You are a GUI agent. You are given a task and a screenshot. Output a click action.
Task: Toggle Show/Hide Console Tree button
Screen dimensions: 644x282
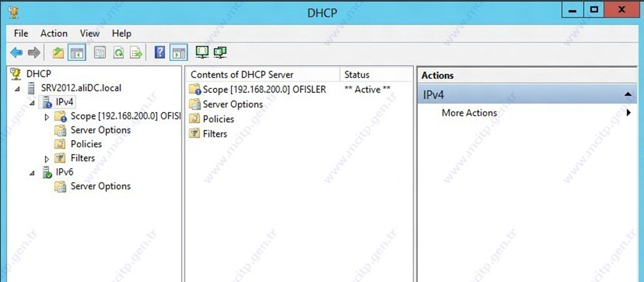tap(77, 53)
